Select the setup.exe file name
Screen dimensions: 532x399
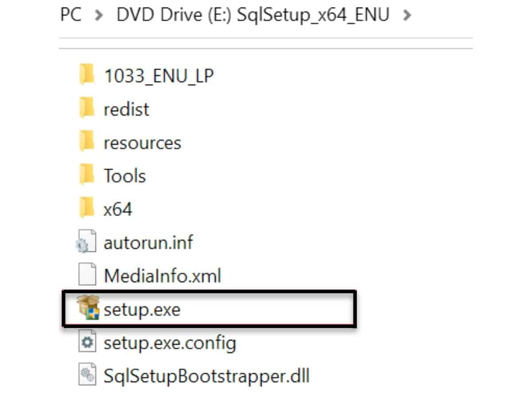142,309
